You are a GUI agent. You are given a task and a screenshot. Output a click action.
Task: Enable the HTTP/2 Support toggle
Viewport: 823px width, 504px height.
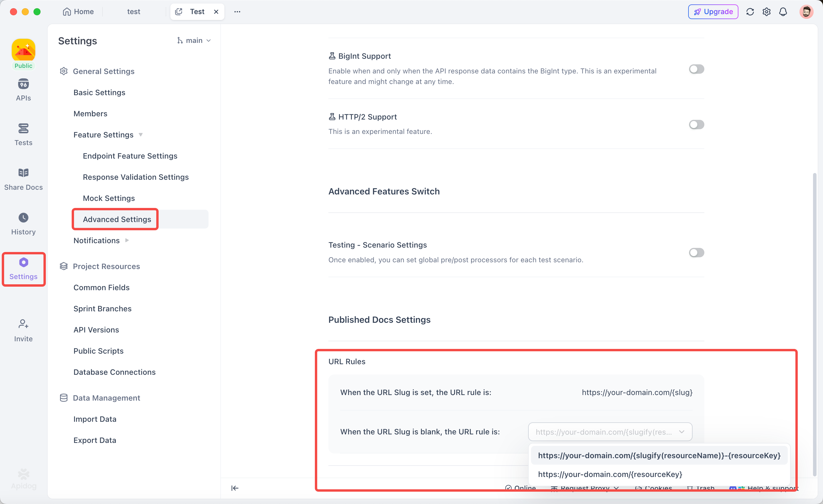point(696,125)
